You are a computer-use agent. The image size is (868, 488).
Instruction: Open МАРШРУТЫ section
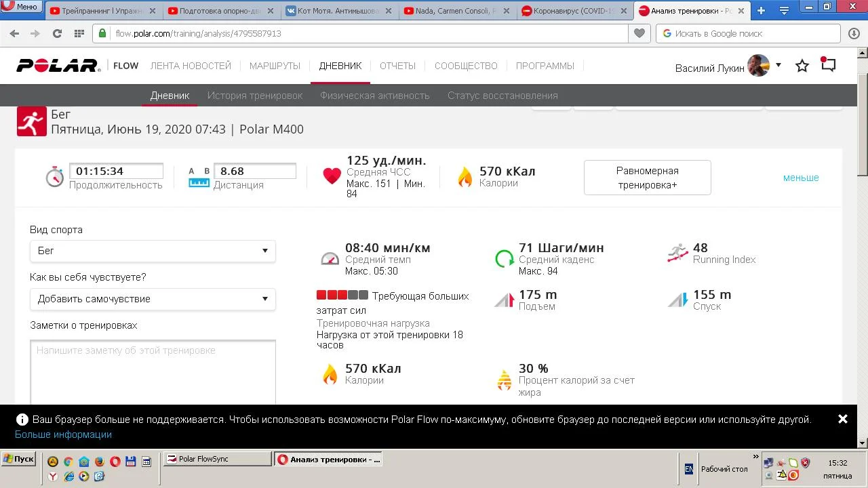point(275,66)
